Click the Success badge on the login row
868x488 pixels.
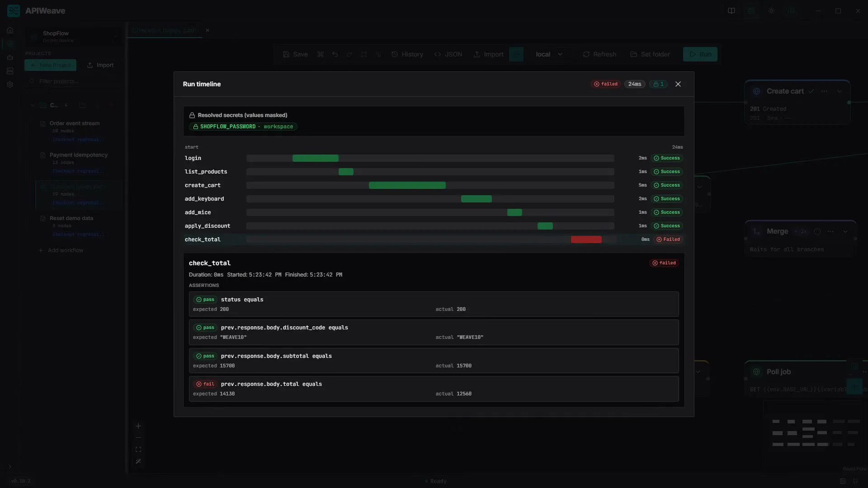667,158
